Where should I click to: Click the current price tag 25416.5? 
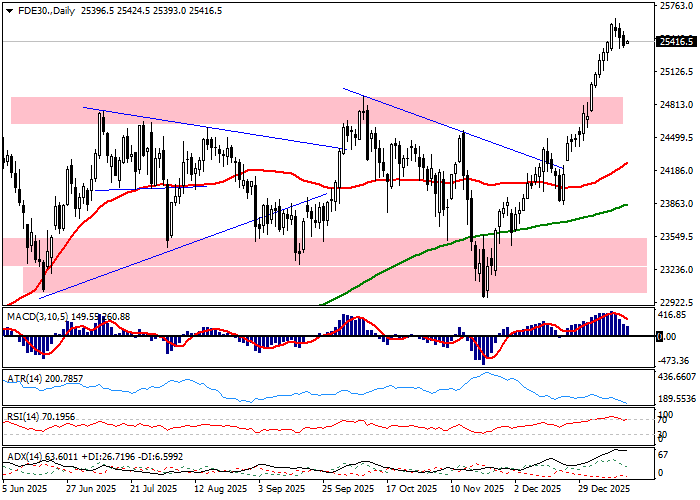click(x=676, y=42)
